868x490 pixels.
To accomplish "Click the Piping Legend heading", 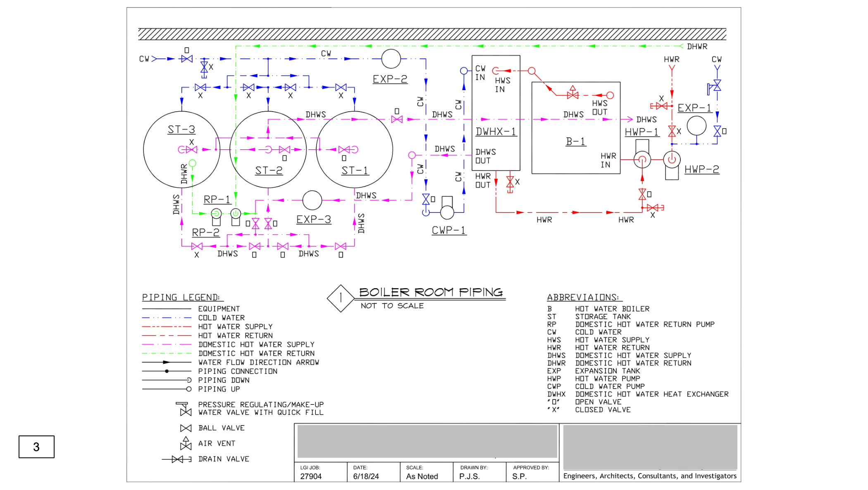I will 181,297.
